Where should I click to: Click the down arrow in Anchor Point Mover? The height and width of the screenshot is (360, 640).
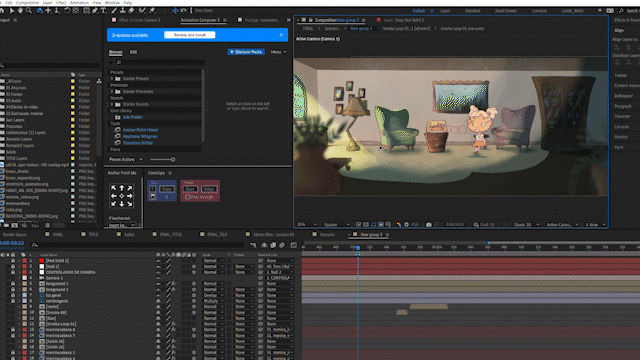[x=122, y=204]
